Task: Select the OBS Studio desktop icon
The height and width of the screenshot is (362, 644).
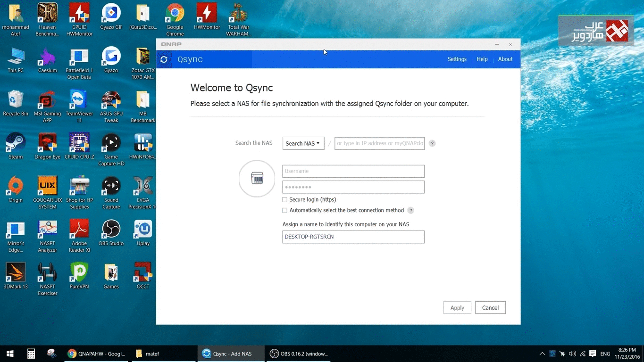Action: [111, 233]
